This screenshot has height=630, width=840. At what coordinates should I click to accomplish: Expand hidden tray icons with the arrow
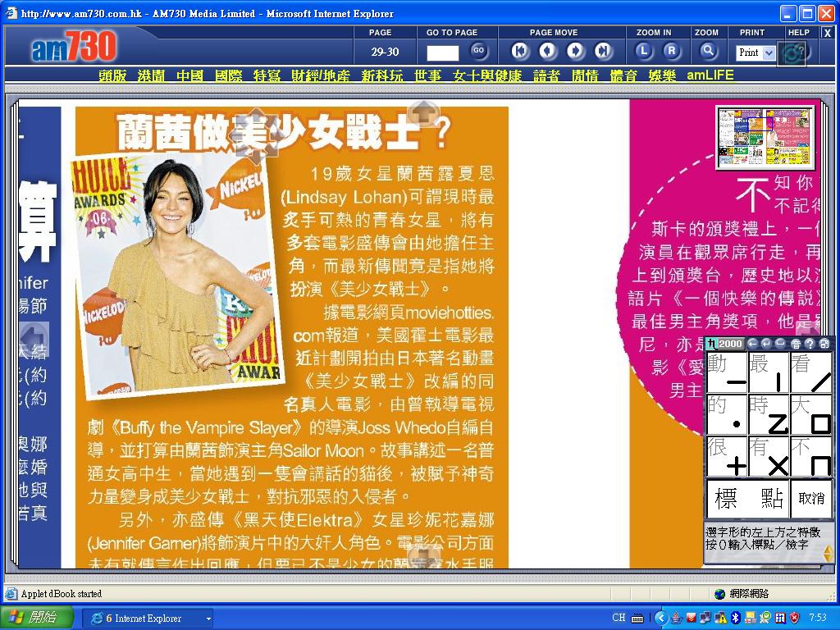(x=661, y=619)
